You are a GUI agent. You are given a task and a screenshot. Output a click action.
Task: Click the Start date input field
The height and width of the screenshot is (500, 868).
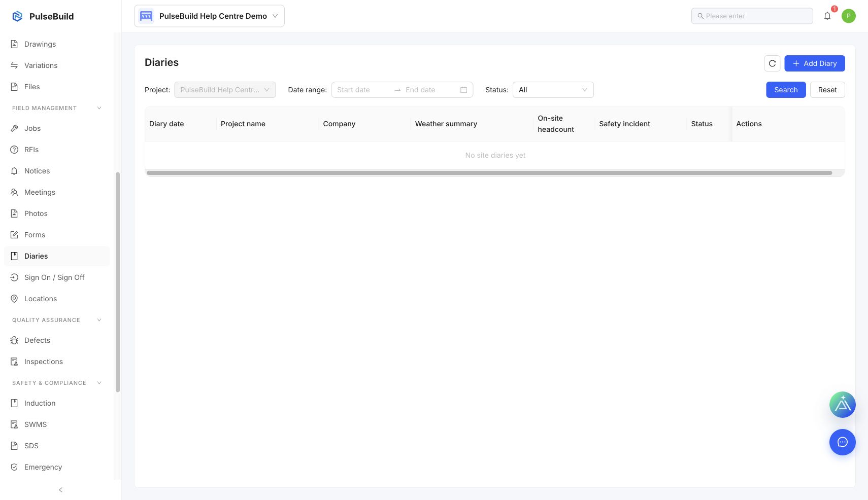coord(362,90)
